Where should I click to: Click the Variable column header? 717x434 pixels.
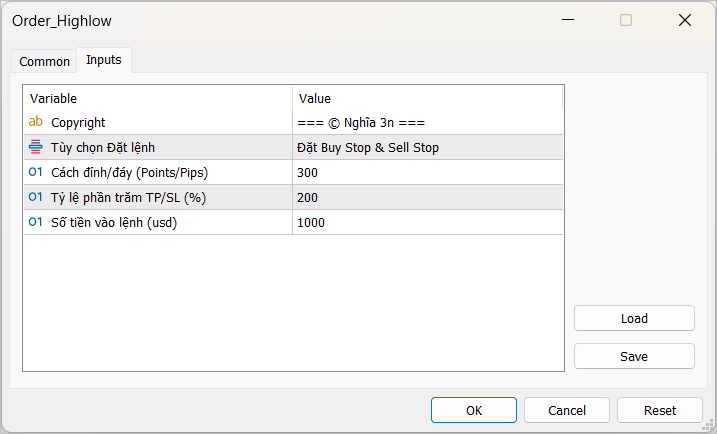(157, 98)
